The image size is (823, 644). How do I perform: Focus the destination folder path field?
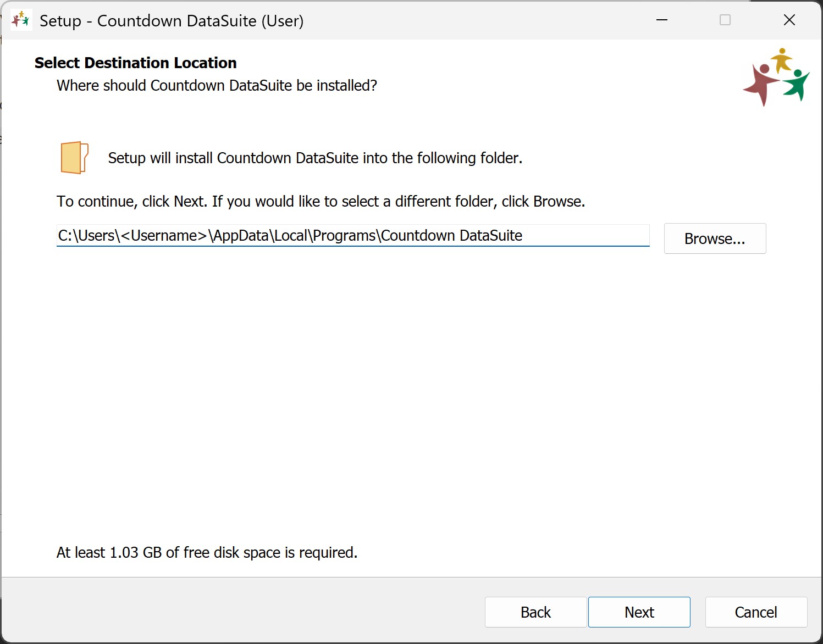pyautogui.click(x=353, y=236)
